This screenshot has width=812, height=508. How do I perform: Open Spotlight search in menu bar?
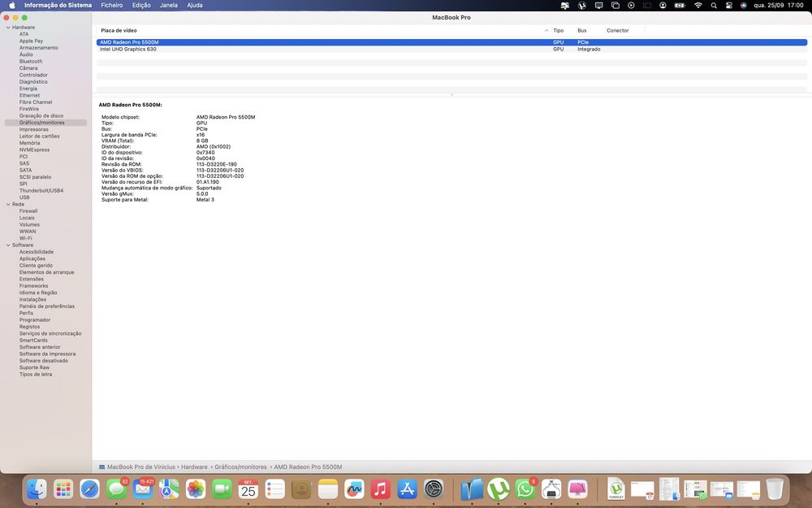pos(714,5)
